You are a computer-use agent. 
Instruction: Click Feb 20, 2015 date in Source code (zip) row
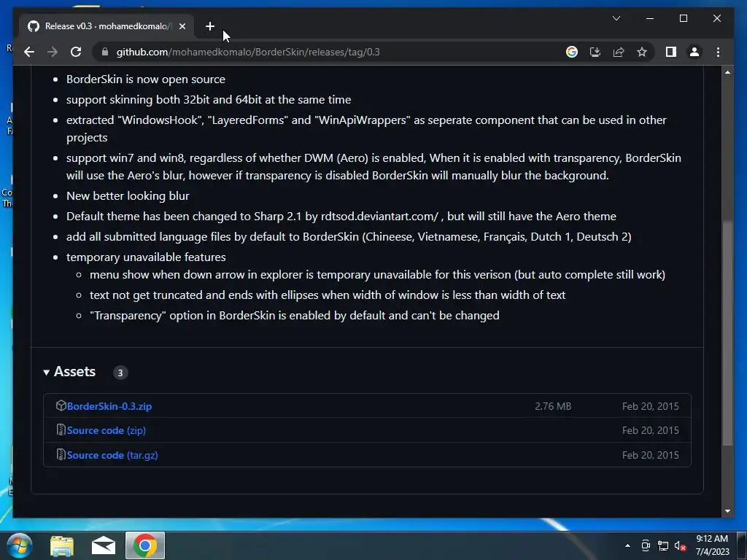coord(650,430)
